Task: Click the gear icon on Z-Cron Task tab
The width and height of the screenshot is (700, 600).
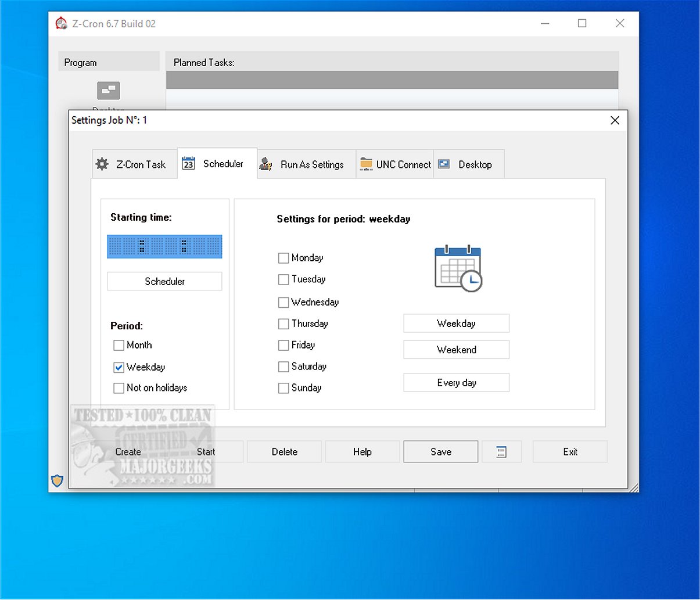Action: pyautogui.click(x=102, y=164)
